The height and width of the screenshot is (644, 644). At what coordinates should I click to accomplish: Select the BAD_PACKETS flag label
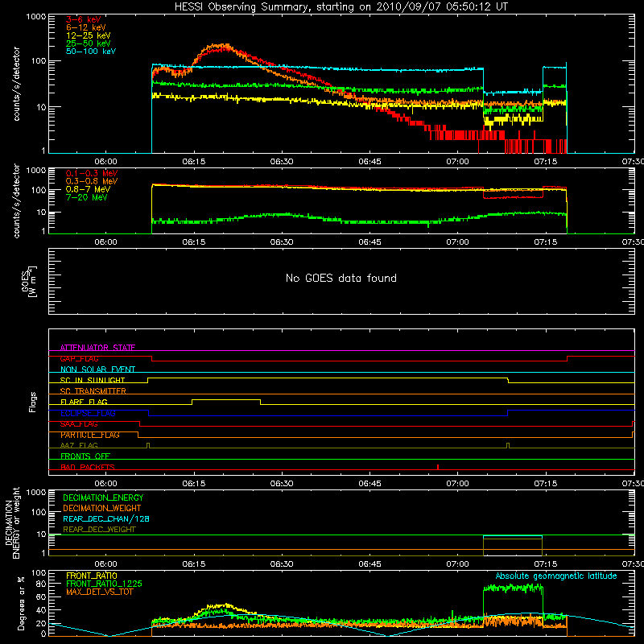[88, 467]
